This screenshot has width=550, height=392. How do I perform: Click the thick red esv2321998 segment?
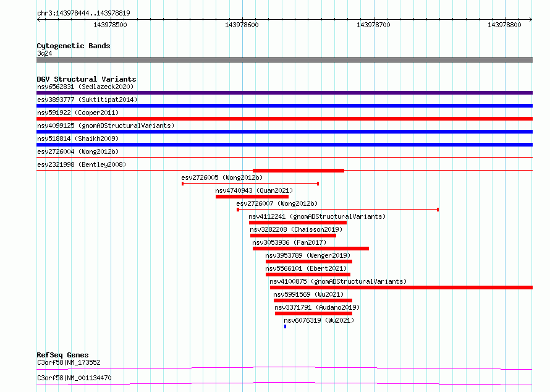(298, 171)
